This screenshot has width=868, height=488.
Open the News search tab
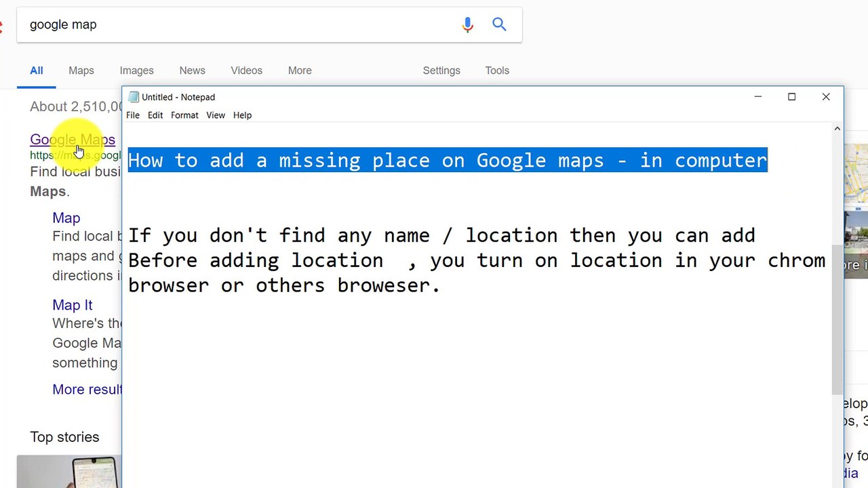pyautogui.click(x=193, y=70)
